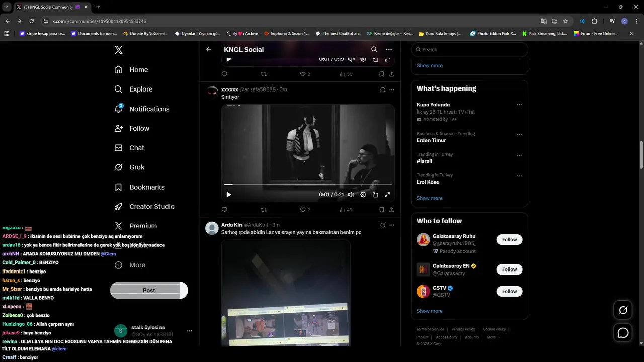
Task: Seek on the Sırıtıyor video progress bar
Action: pos(308,185)
